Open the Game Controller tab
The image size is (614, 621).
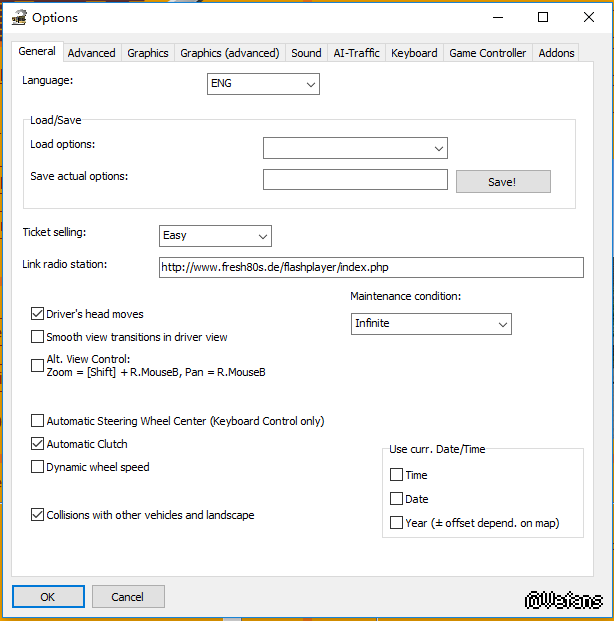[488, 53]
